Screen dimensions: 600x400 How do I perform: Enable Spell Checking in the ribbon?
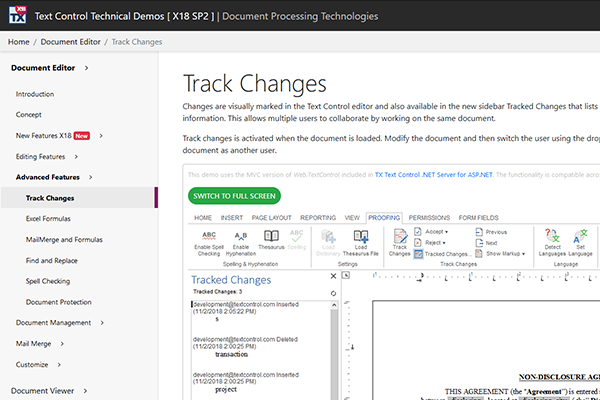coord(209,243)
